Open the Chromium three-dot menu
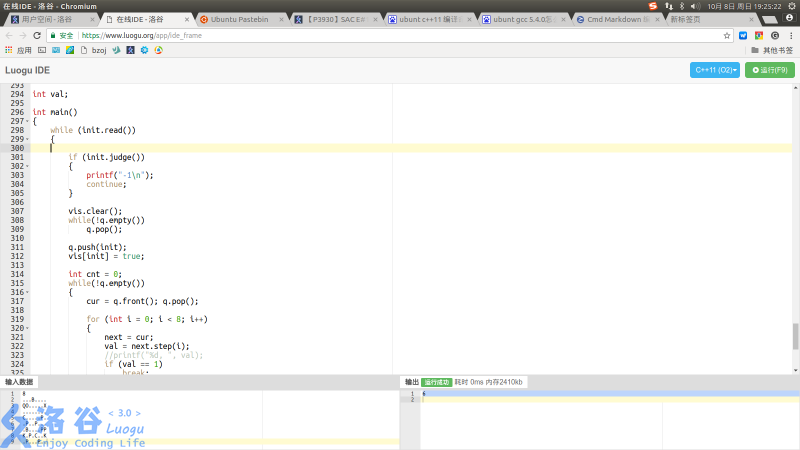 (x=790, y=34)
